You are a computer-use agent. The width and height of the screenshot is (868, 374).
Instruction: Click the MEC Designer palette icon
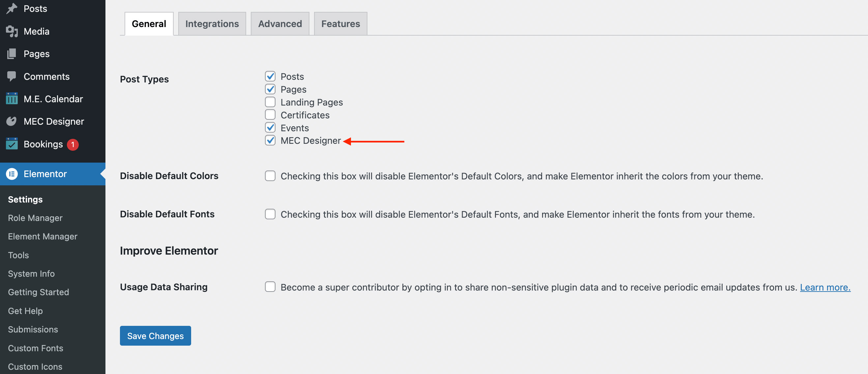[12, 121]
